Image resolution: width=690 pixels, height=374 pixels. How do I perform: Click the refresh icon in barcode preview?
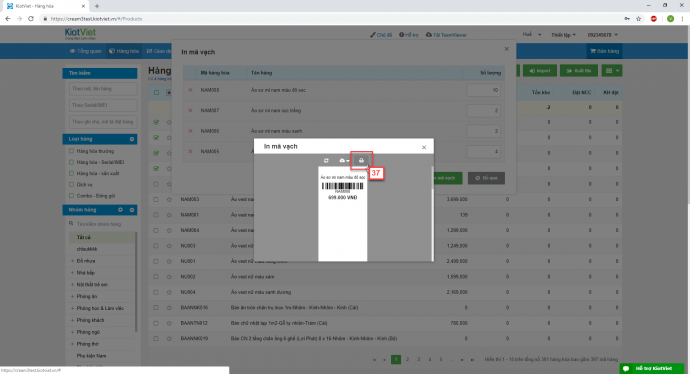point(326,161)
